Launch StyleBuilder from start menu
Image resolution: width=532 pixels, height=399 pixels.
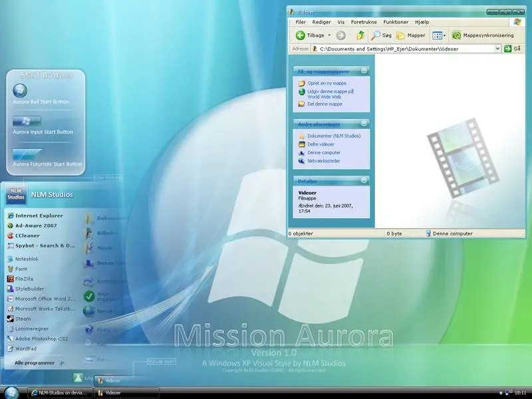point(26,289)
